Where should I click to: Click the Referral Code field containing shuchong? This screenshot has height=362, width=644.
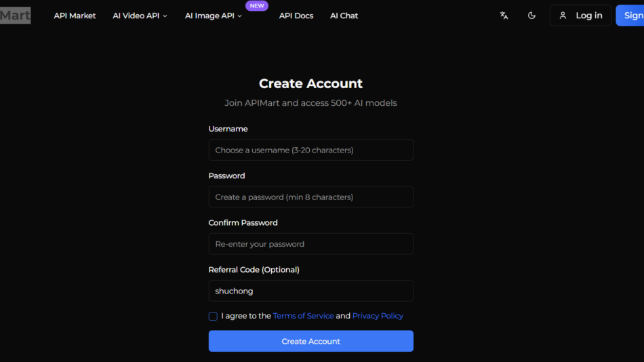click(x=310, y=291)
